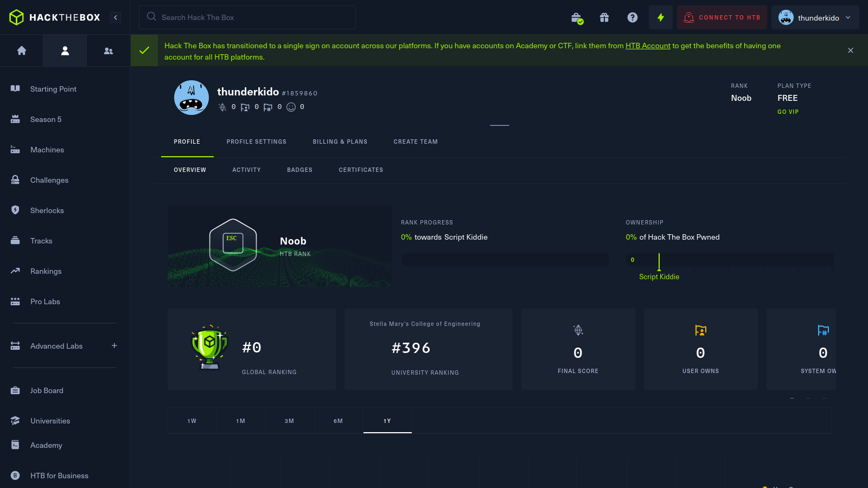
Task: Click the home icon in sidebar
Action: tap(22, 50)
